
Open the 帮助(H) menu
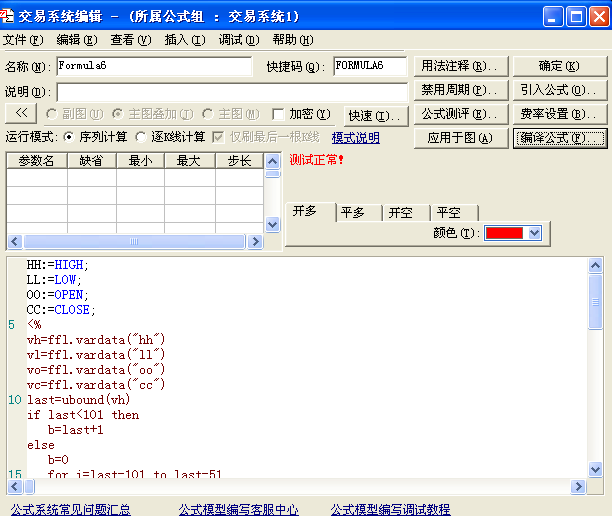[293, 40]
